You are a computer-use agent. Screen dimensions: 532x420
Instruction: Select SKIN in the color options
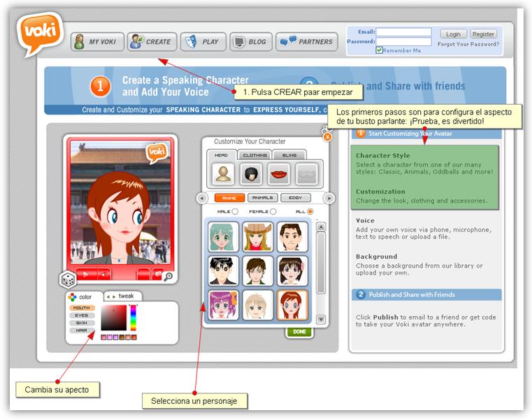click(x=82, y=323)
